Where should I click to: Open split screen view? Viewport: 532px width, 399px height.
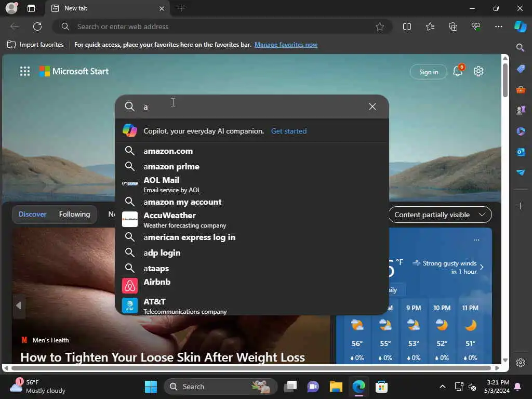(407, 26)
